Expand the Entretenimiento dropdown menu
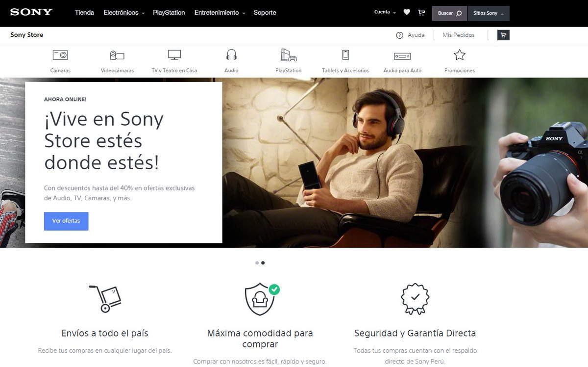This screenshot has height=367, width=588. [x=220, y=13]
